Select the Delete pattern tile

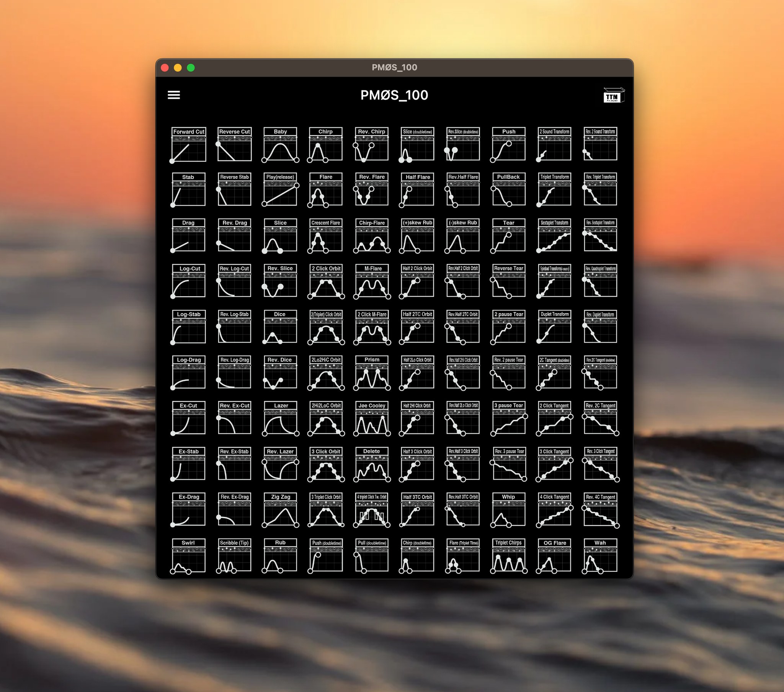point(372,464)
